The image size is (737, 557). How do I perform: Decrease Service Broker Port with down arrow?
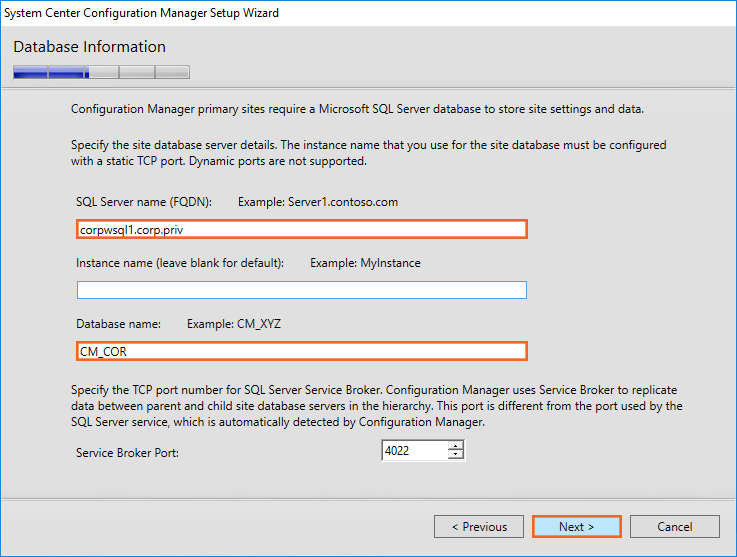coord(456,456)
